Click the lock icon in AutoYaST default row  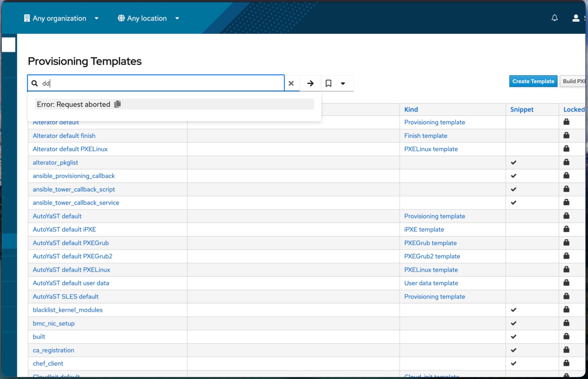566,216
